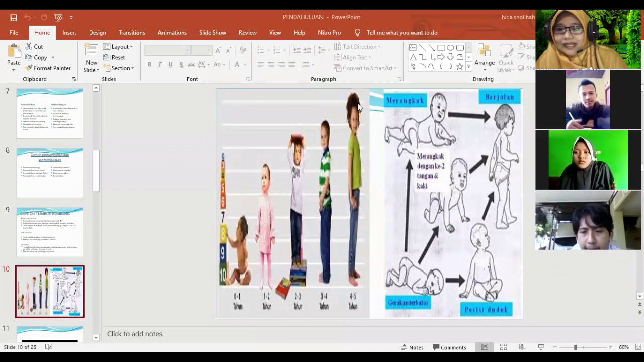Toggle Justify paragraph alignment

pos(291,65)
